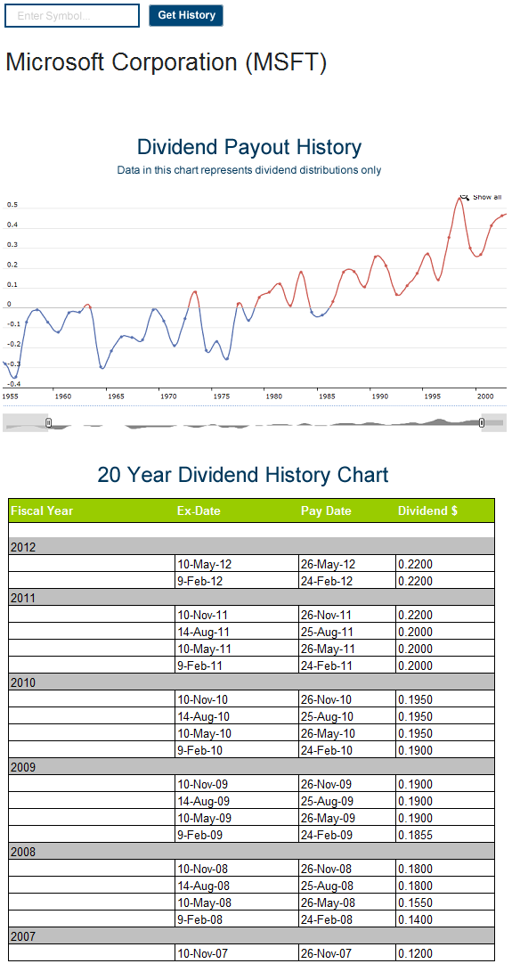Viewport: 512px width, 980px height.
Task: Click pay date cell 25-Aug-08
Action: (x=346, y=885)
